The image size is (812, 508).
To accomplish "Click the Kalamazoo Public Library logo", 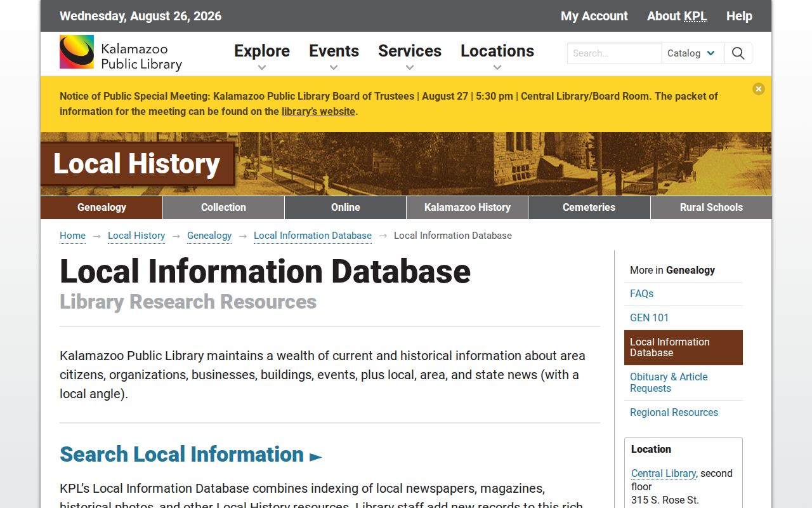I will (121, 53).
